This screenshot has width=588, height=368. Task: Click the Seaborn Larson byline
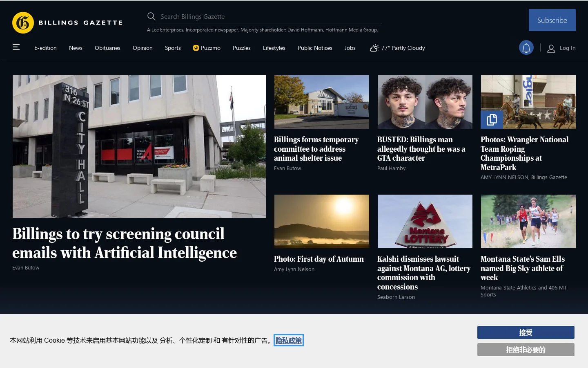pyautogui.click(x=396, y=297)
